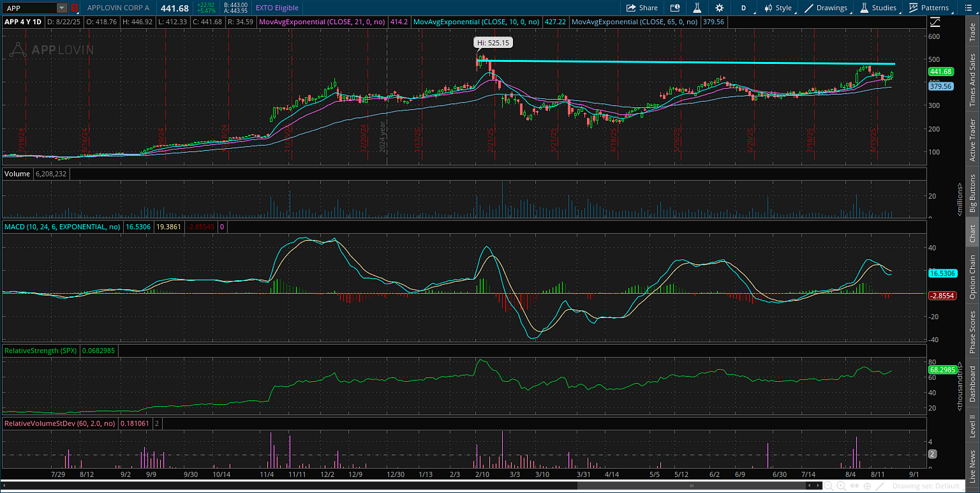This screenshot has width=980, height=493.
Task: Open the Style dropdown menu
Action: coord(778,8)
